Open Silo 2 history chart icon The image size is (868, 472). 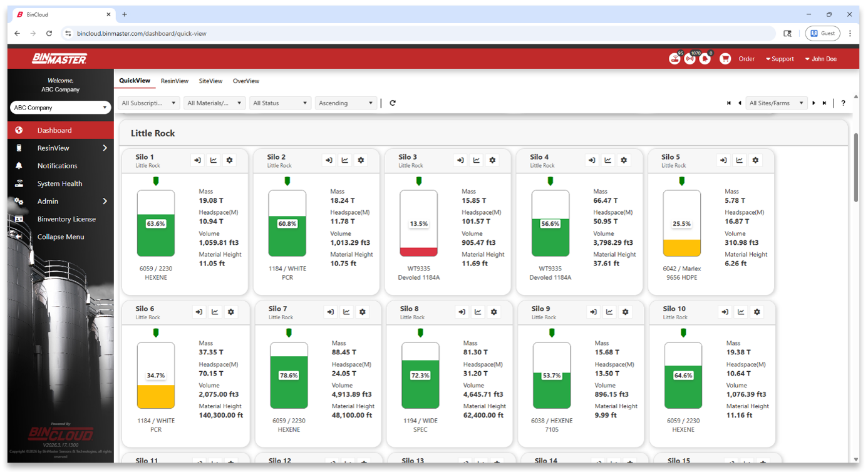coord(345,160)
